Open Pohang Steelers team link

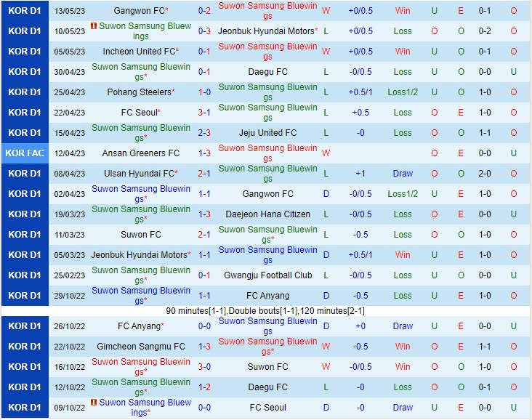pyautogui.click(x=141, y=92)
